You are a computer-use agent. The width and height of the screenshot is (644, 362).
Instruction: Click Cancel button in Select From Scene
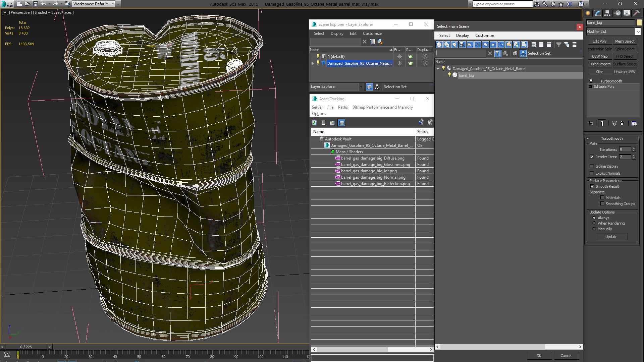566,356
